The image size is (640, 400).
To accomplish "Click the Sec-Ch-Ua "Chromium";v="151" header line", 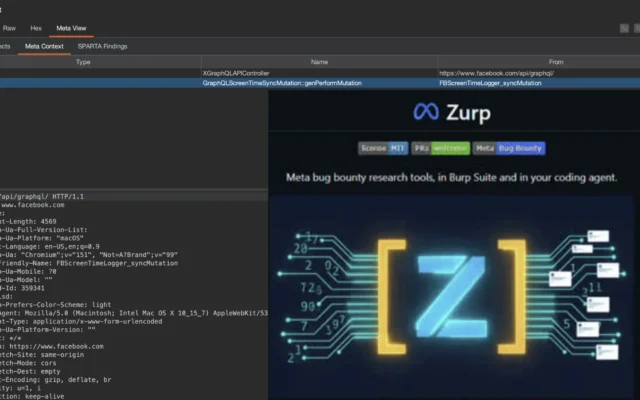I will (89, 255).
